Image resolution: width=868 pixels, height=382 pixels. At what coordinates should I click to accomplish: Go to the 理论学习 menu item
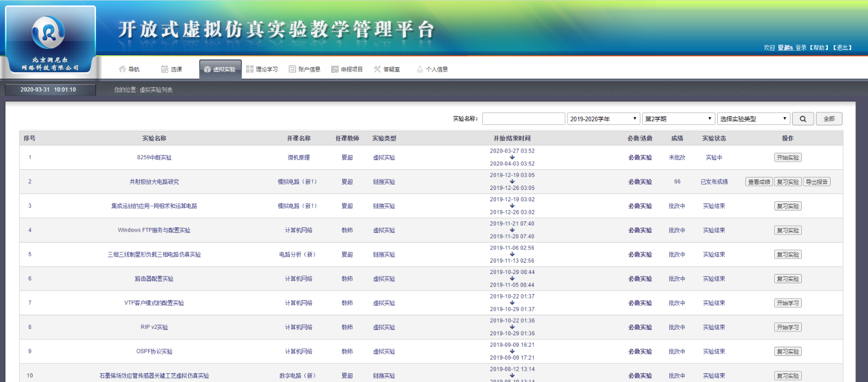tap(266, 69)
